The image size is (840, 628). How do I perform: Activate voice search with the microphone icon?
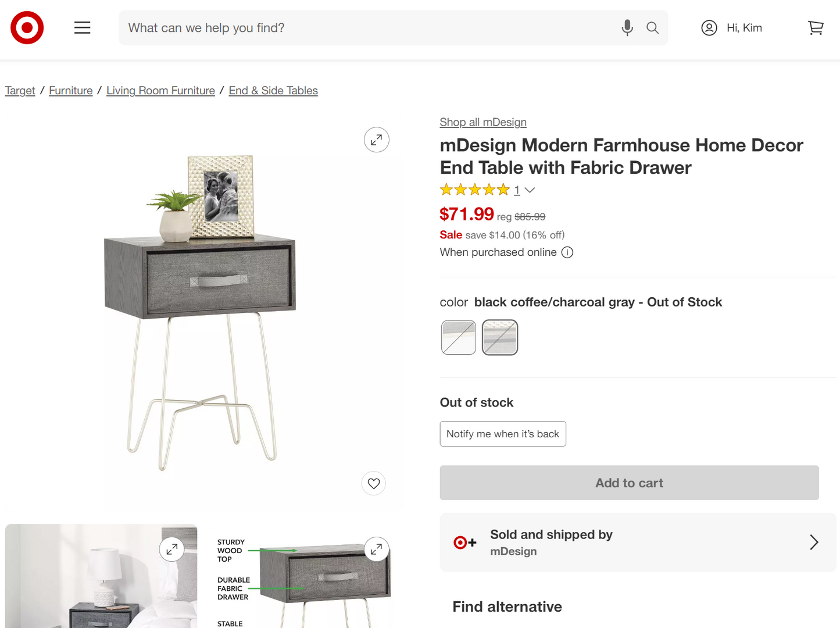click(x=627, y=27)
